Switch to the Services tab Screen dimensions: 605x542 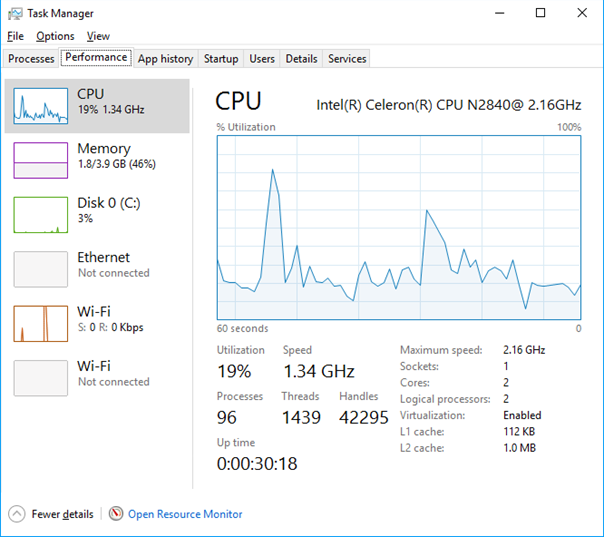(347, 59)
